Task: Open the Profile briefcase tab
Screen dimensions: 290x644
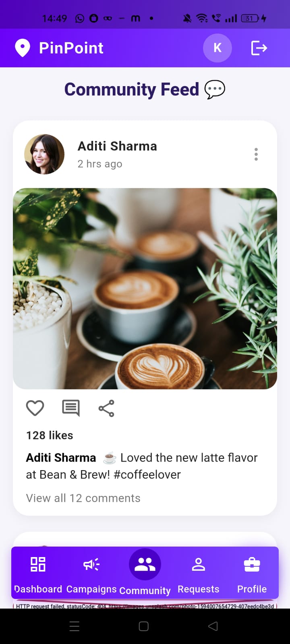Action: click(252, 574)
